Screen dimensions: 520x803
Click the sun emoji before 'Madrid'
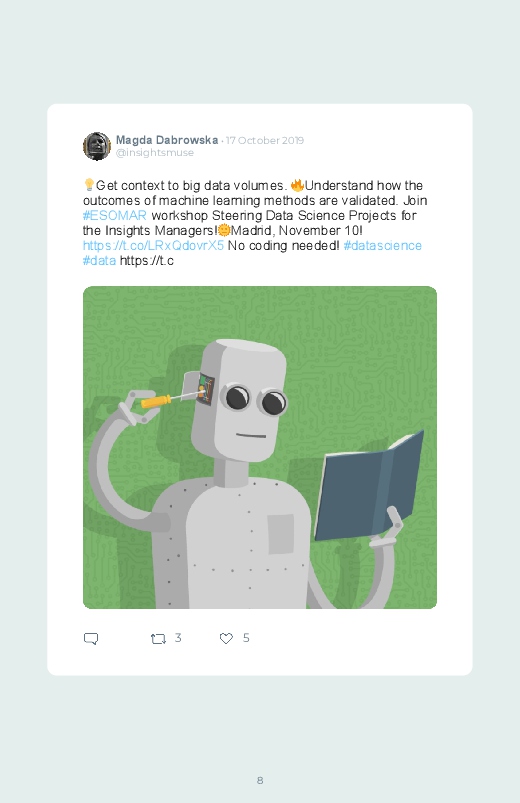point(224,230)
